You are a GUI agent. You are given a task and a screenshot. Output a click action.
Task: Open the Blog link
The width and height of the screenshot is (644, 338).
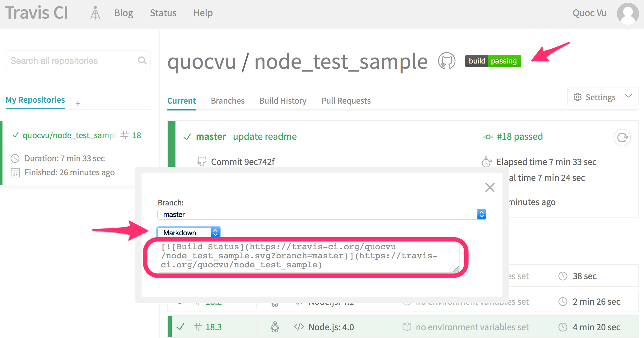124,13
